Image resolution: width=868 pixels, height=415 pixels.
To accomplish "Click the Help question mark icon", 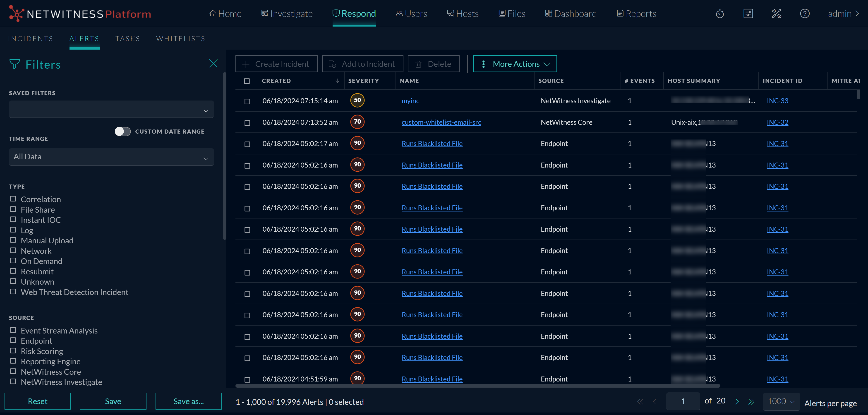I will pos(805,14).
